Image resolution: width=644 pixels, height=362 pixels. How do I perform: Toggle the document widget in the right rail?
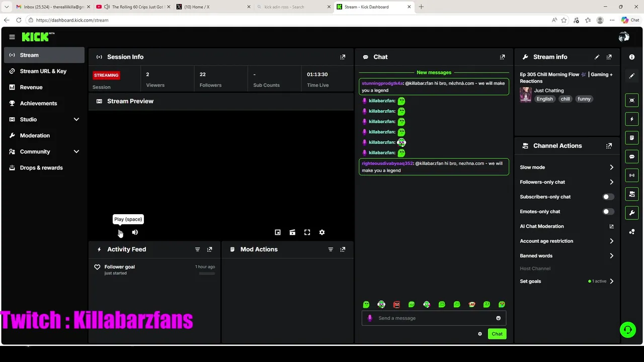(632, 138)
